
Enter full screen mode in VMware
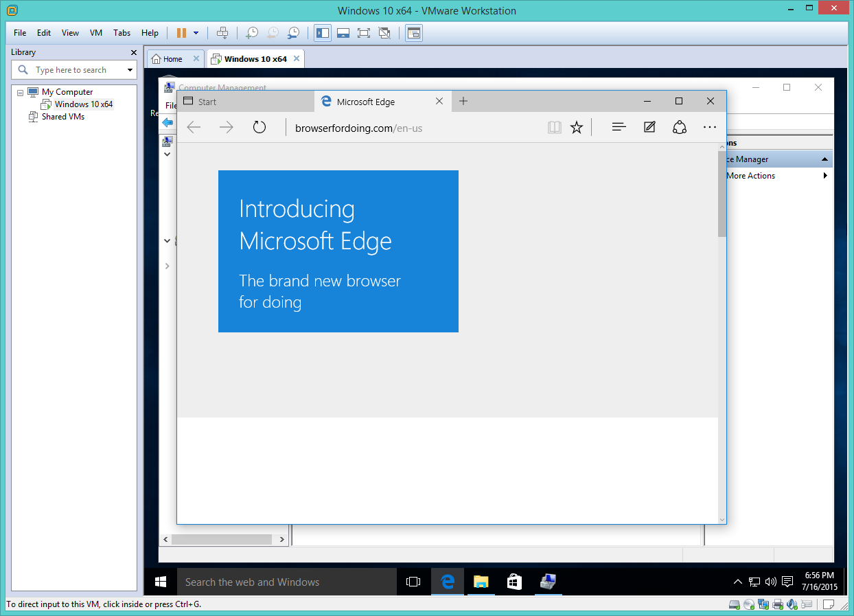(x=364, y=32)
